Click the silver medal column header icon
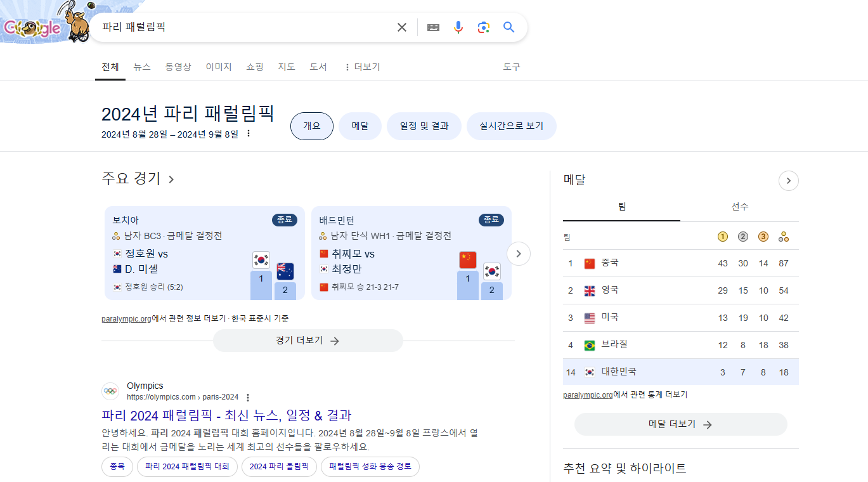The width and height of the screenshot is (868, 482). (743, 237)
